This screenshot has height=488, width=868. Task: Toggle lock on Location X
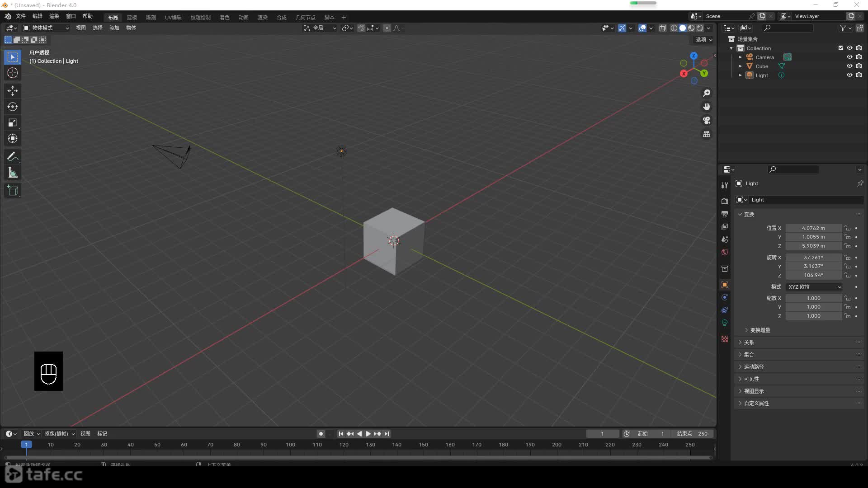[x=848, y=228]
